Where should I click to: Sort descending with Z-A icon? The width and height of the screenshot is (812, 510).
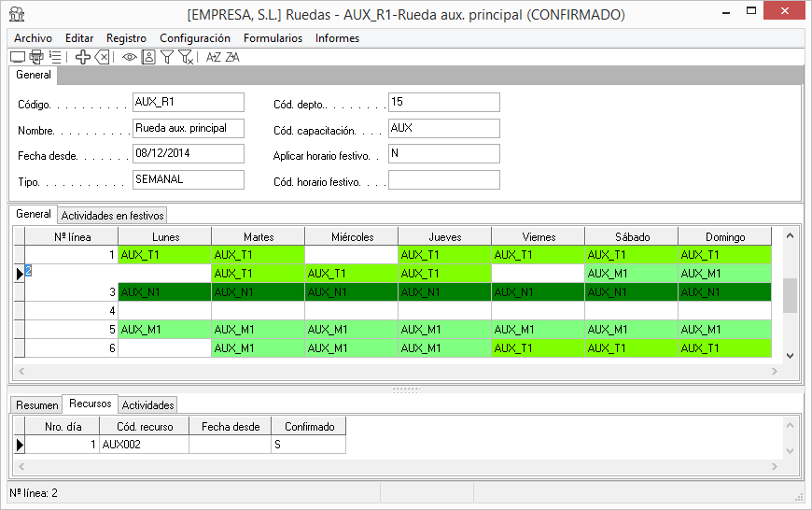click(232, 57)
